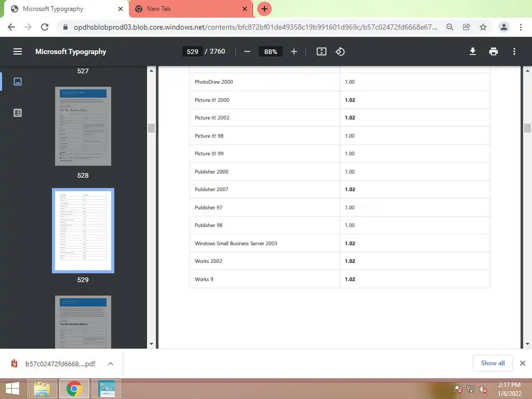Edit the zoom percentage field
This screenshot has width=532, height=399.
(x=270, y=51)
